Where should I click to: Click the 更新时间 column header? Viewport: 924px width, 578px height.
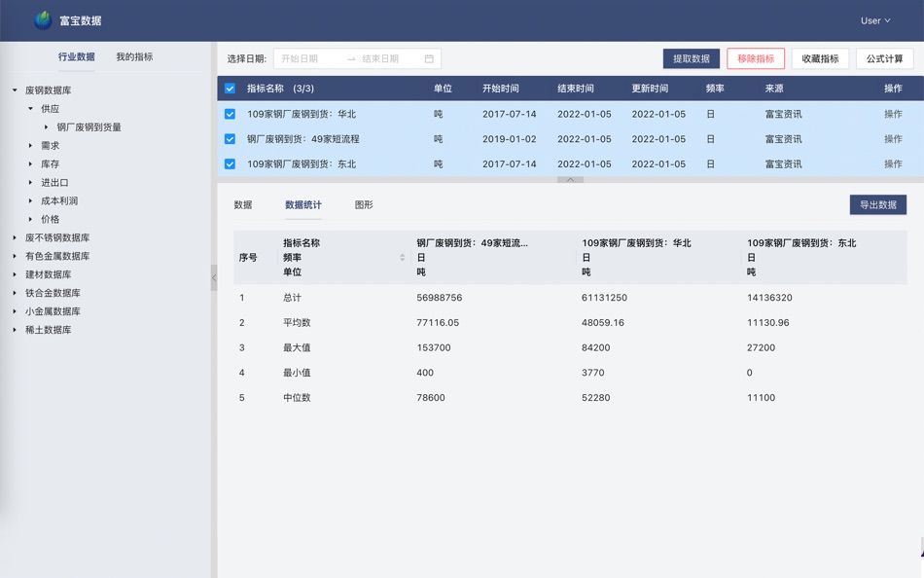pos(650,89)
